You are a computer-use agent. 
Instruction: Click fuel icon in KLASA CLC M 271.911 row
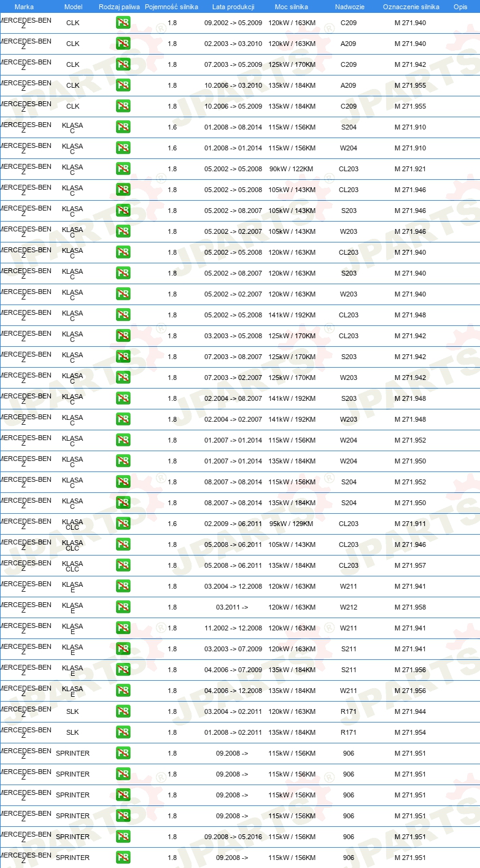(x=123, y=524)
